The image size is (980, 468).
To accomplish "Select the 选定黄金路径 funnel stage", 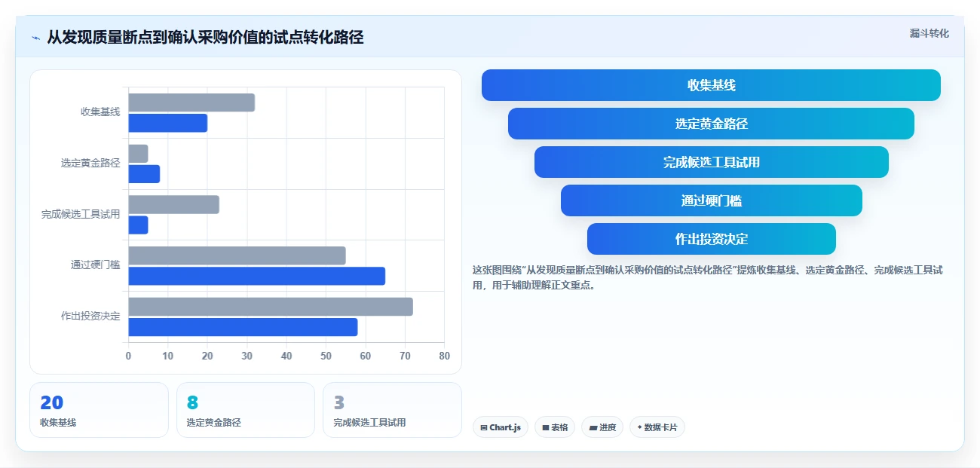I will [711, 124].
